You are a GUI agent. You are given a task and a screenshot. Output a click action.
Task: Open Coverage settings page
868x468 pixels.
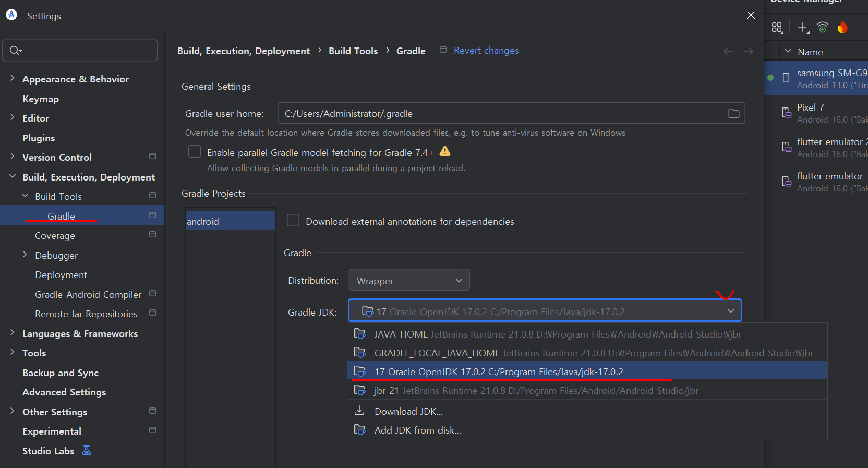(55, 236)
